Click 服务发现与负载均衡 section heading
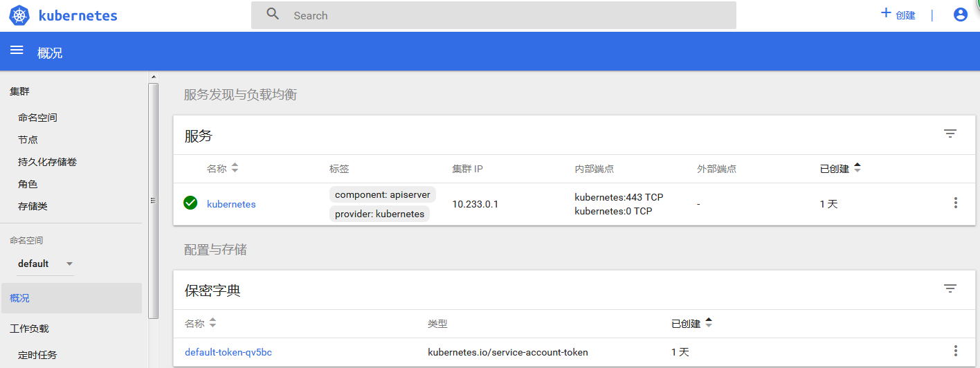 [240, 95]
